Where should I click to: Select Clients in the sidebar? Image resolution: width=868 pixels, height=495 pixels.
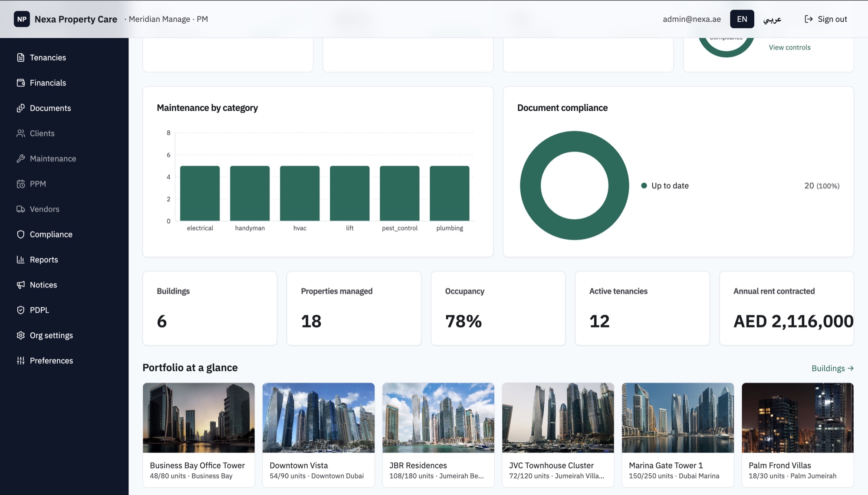point(64,133)
